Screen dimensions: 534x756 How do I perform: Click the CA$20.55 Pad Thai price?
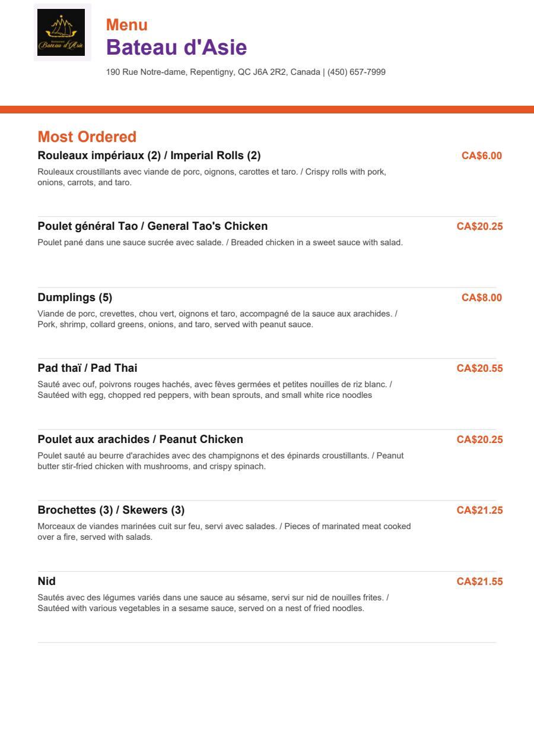click(x=479, y=368)
